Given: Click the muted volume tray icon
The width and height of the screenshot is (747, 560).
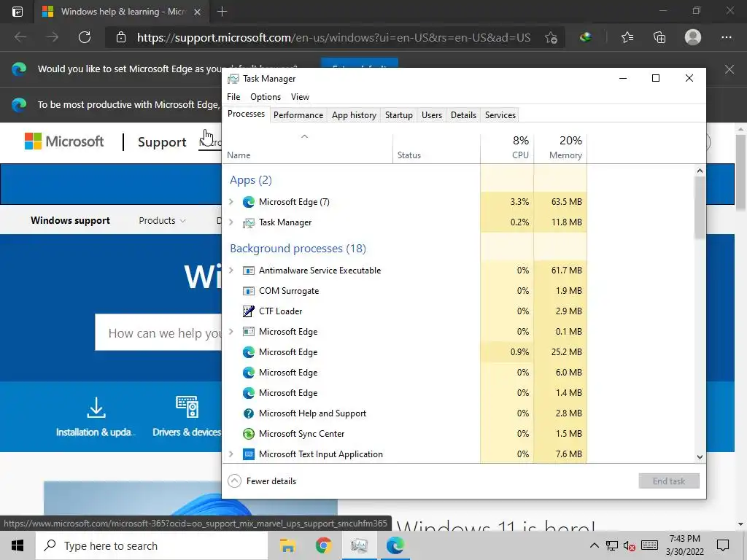Looking at the screenshot, I should tap(630, 545).
